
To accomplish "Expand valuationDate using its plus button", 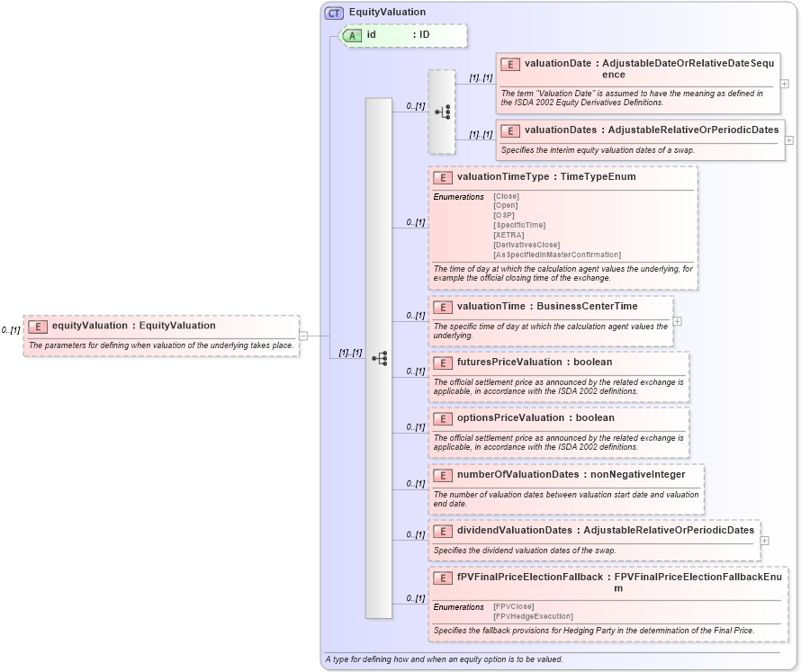I will point(785,83).
